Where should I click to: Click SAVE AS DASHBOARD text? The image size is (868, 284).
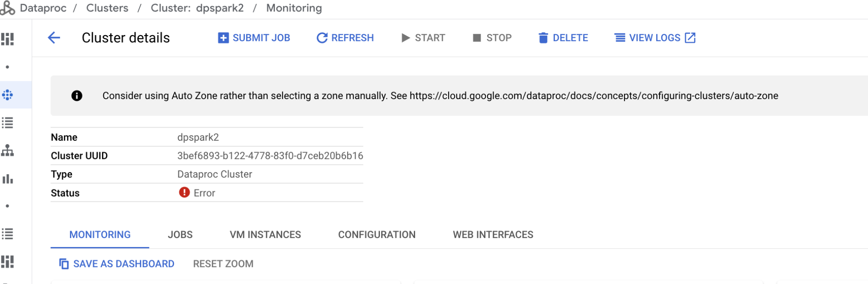124,264
